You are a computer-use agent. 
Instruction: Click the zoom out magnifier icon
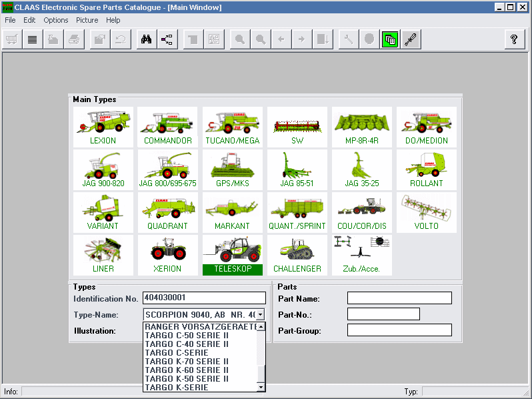coord(261,39)
